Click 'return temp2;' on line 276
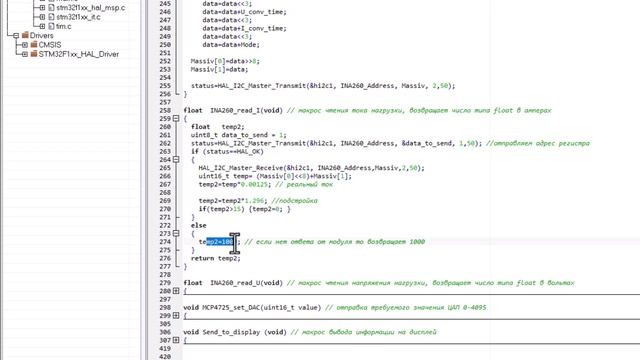This screenshot has width=640, height=360. pyautogui.click(x=216, y=258)
